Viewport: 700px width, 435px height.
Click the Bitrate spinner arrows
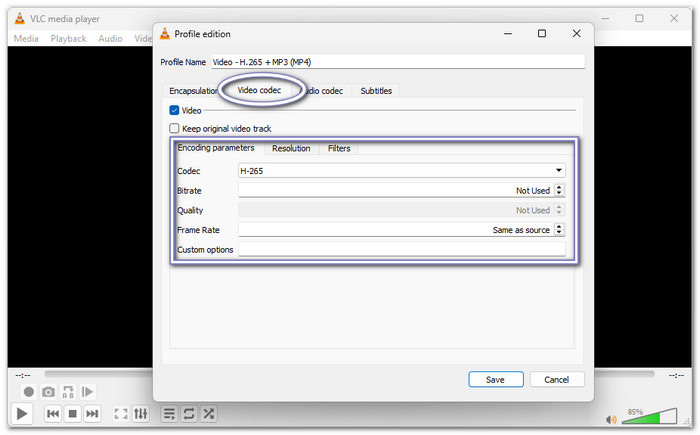tap(559, 190)
